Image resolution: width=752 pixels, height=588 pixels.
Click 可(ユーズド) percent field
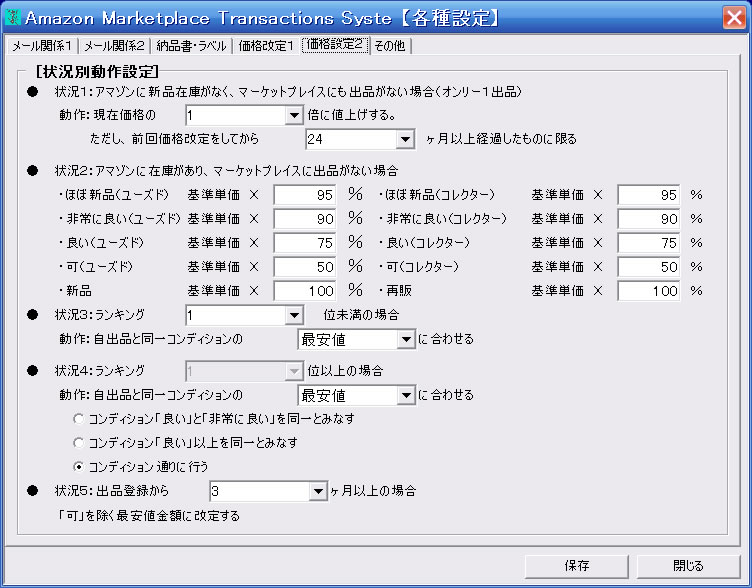tap(305, 267)
